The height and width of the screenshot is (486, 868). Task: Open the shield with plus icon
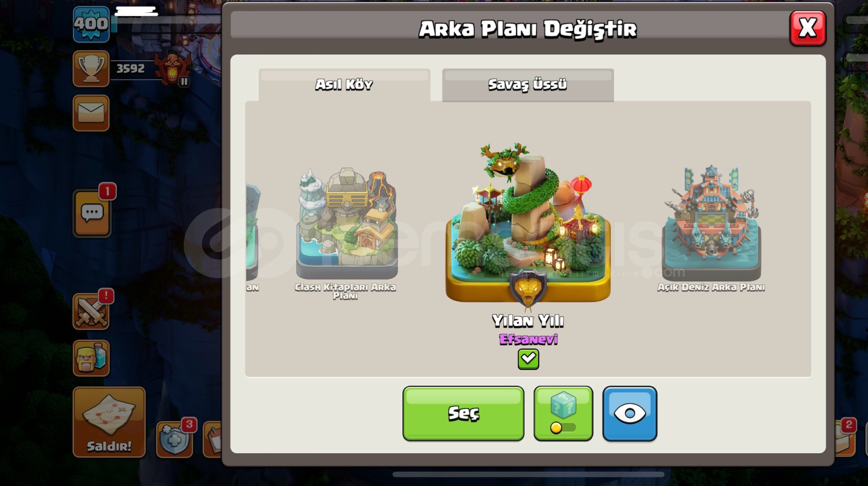[x=175, y=438]
